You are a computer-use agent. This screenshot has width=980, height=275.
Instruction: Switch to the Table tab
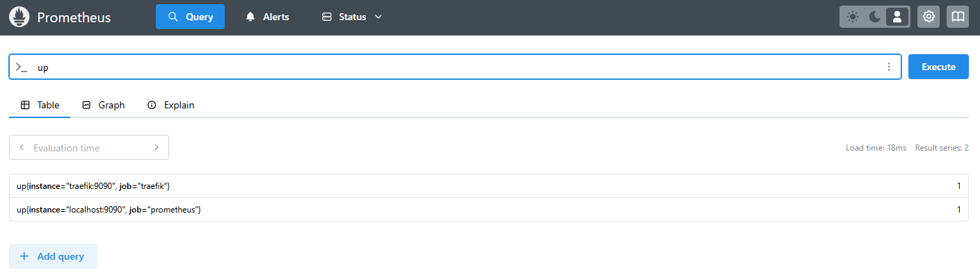(40, 106)
